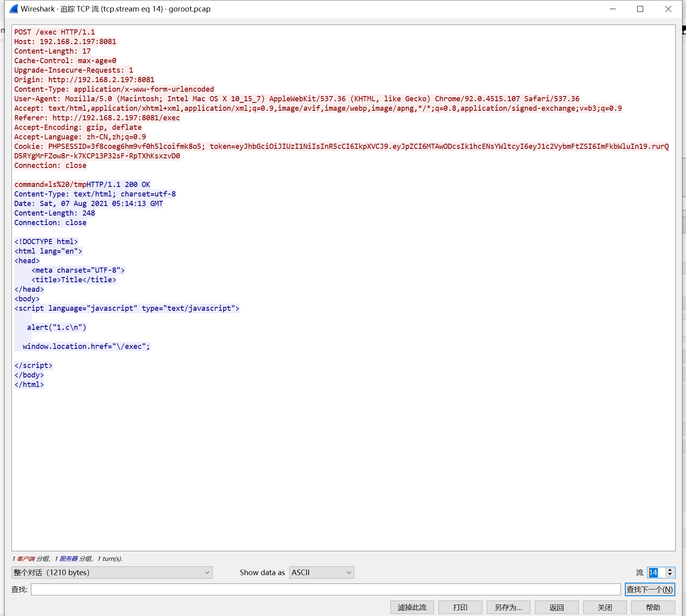Click the '</html>' closing tag line
Image resolution: width=686 pixels, height=616 pixels.
[x=29, y=385]
